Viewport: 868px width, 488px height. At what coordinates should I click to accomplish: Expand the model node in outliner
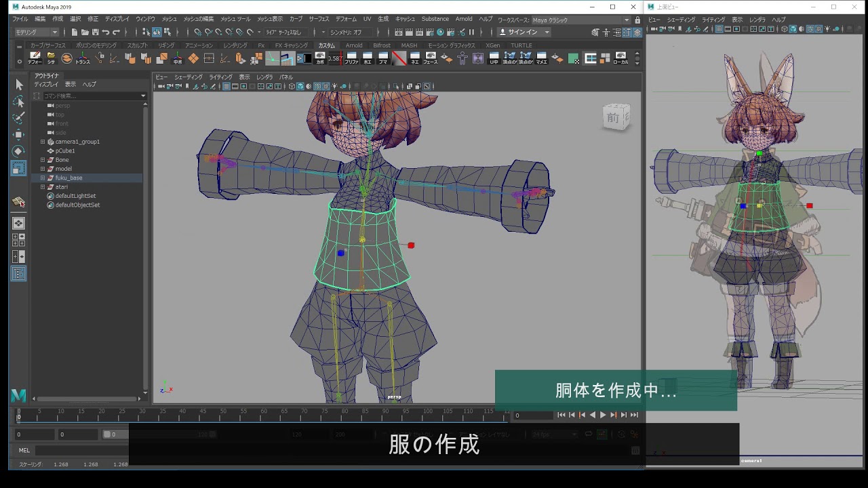pyautogui.click(x=43, y=169)
